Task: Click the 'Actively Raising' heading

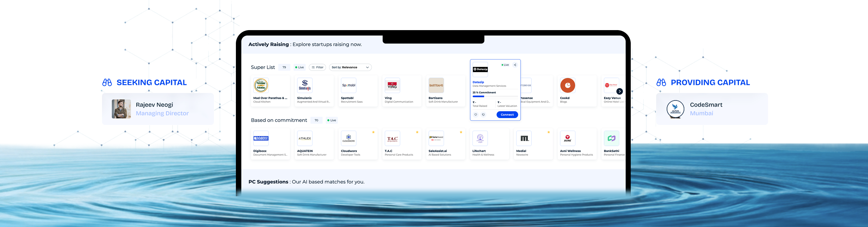Action: [x=268, y=44]
